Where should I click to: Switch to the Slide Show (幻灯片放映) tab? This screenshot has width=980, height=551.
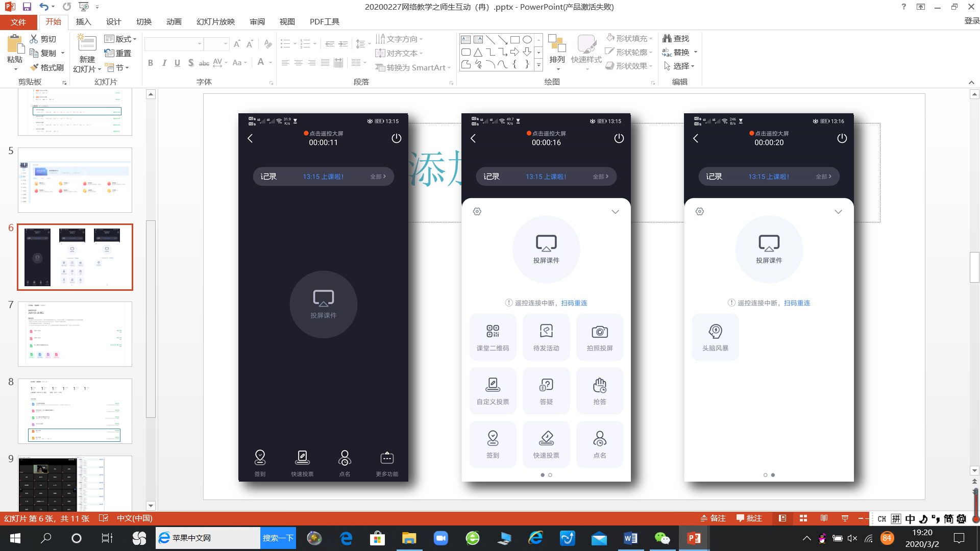pyautogui.click(x=215, y=22)
